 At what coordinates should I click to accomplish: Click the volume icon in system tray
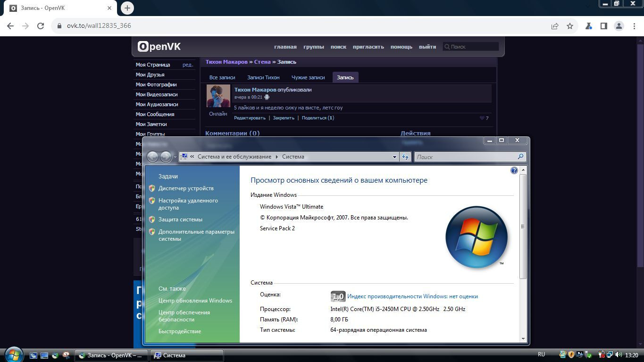pyautogui.click(x=618, y=355)
